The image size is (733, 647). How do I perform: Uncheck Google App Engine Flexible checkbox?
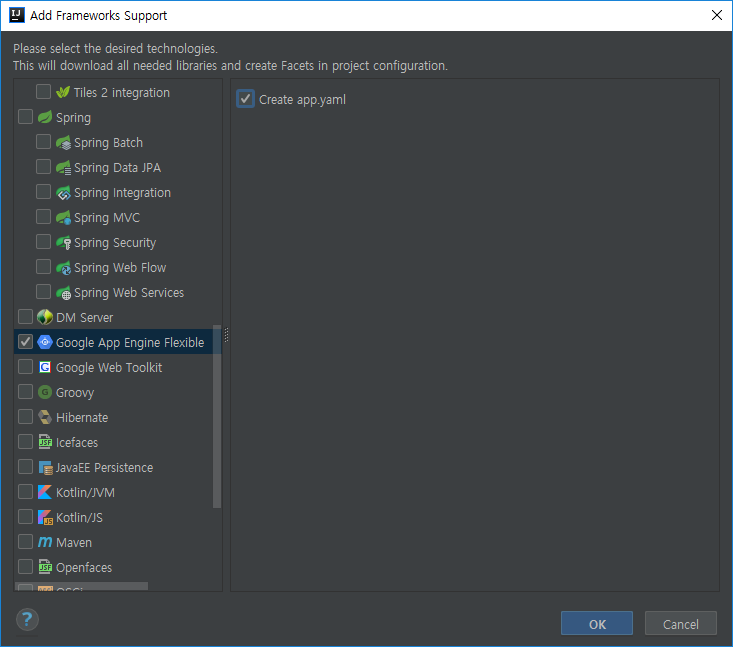tap(25, 342)
